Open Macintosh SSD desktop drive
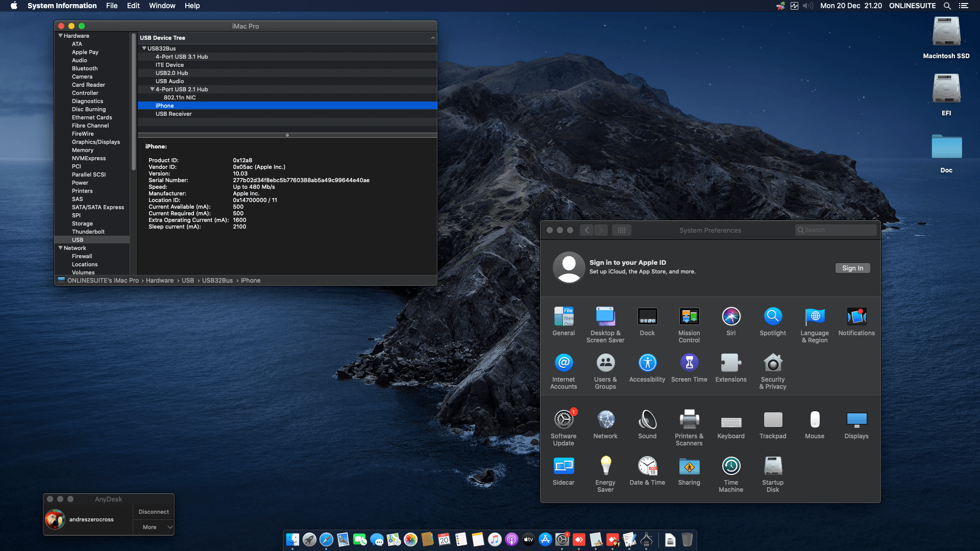Screen dimensions: 980x551 point(946,38)
